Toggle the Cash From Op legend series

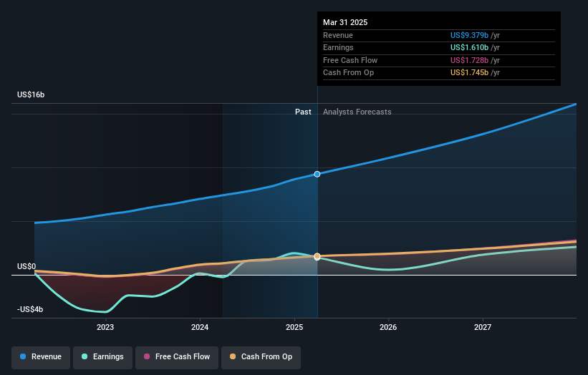tap(261, 357)
